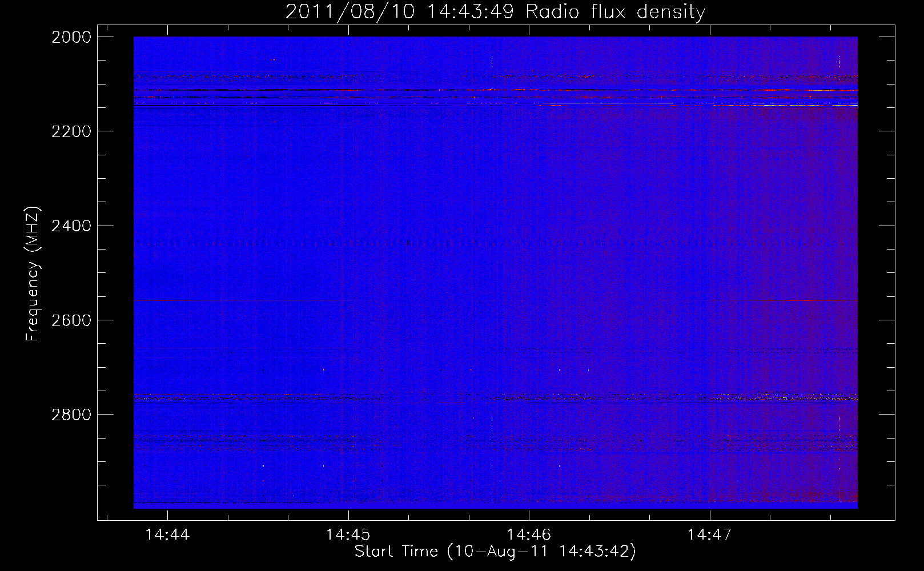
Task: Click the 2600 frequency tick label
Action: (x=71, y=320)
